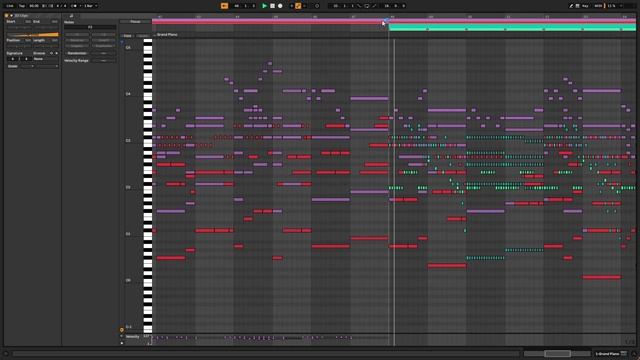Click the Velocity lane label
Viewport: 640px width, 360px height.
(133, 337)
